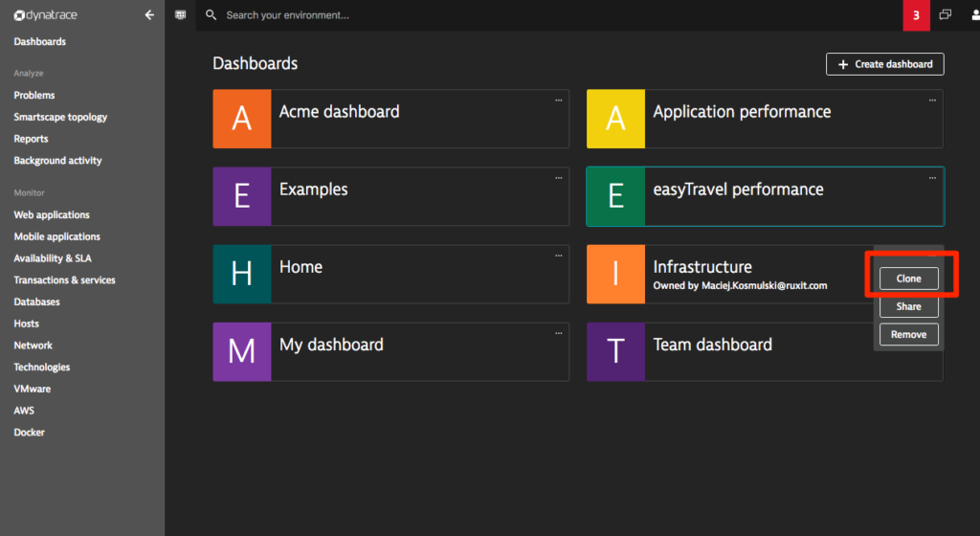Click the orange A tile of Acme dashboard

242,119
